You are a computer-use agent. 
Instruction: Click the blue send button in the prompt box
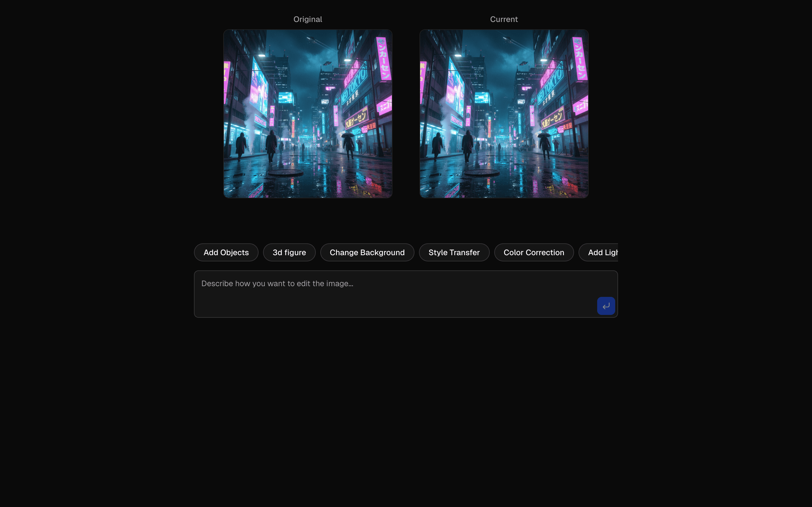tap(606, 306)
